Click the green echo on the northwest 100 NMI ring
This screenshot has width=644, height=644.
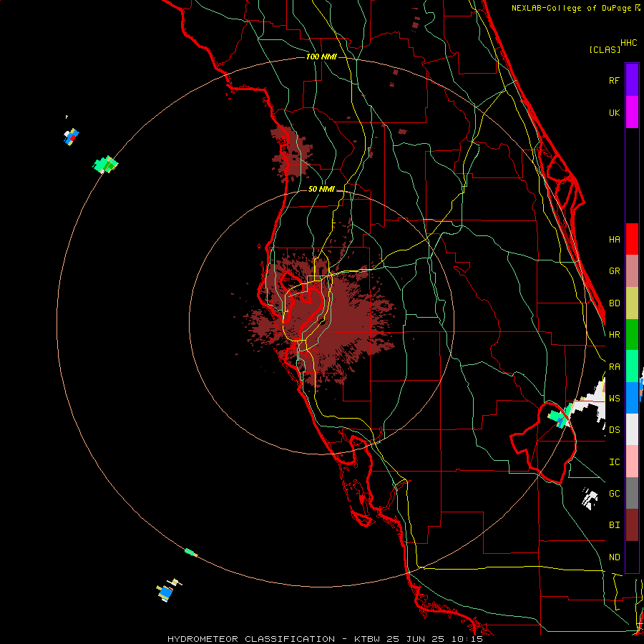tap(105, 165)
